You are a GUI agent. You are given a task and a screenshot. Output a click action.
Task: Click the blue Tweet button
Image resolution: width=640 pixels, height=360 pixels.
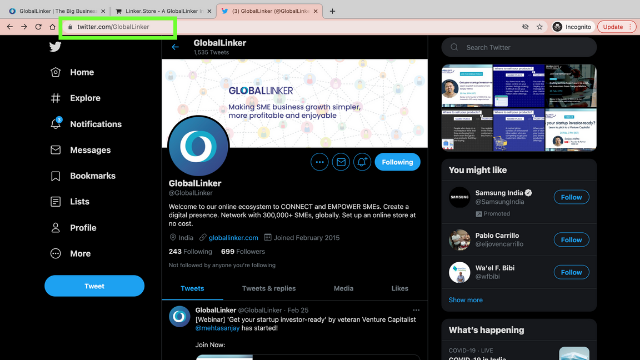coord(94,286)
